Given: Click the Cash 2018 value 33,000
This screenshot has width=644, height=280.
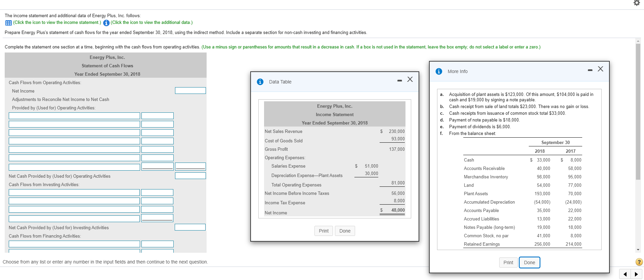Looking at the screenshot, I should 544,160.
